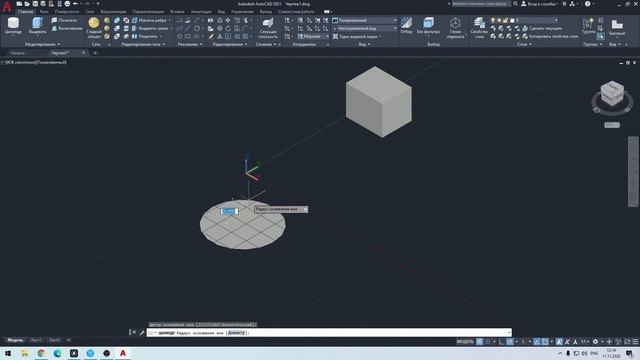Close the command line with X button
The width and height of the screenshot is (640, 360).
coord(134,333)
